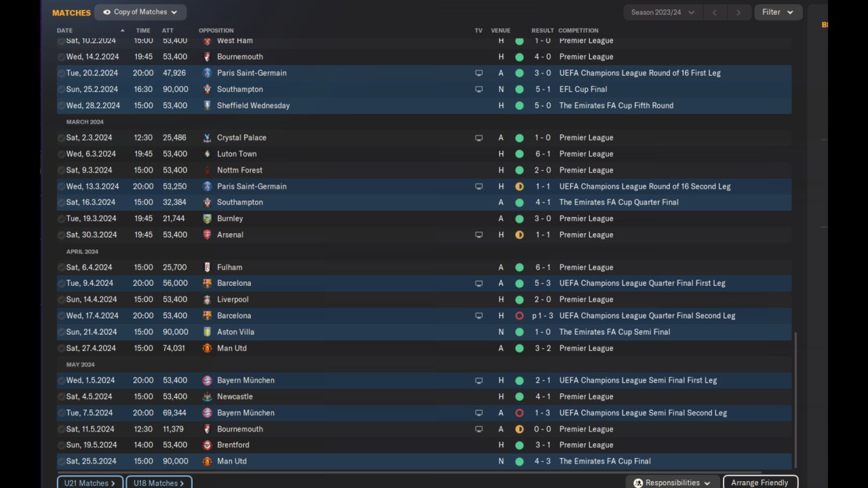This screenshot has width=868, height=488.
Task: Toggle the tick next to Sat 25.5.2024 Man Utd final
Action: click(x=61, y=462)
